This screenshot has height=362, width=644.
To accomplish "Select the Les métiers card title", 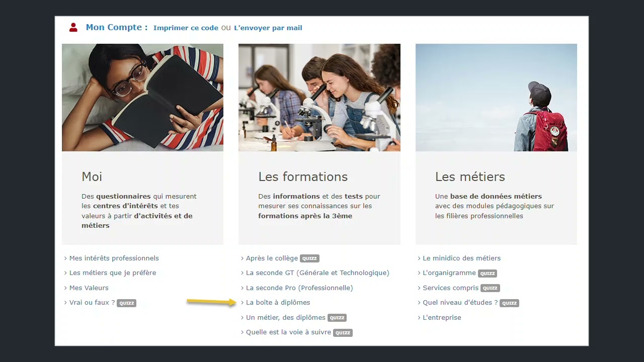I will coord(470,177).
